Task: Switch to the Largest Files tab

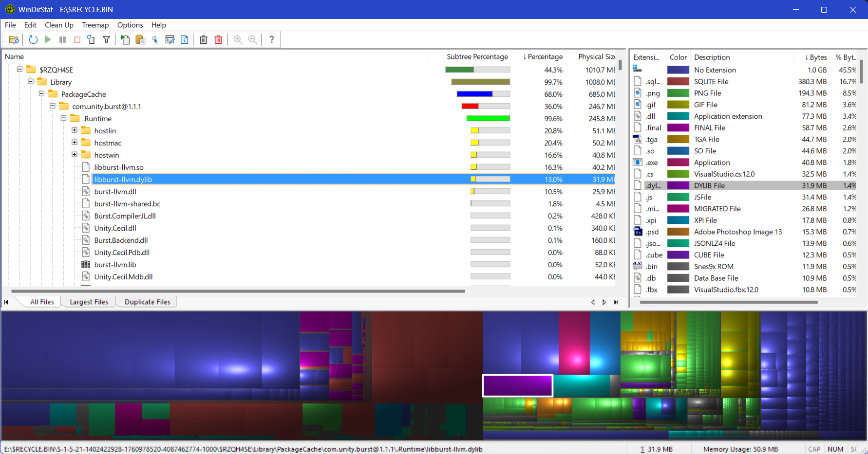Action: click(x=89, y=302)
